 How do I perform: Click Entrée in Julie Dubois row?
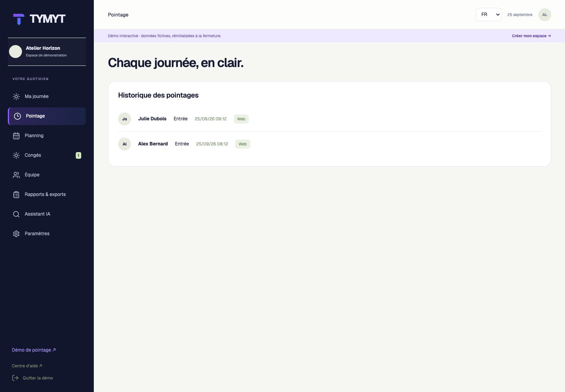coord(180,119)
